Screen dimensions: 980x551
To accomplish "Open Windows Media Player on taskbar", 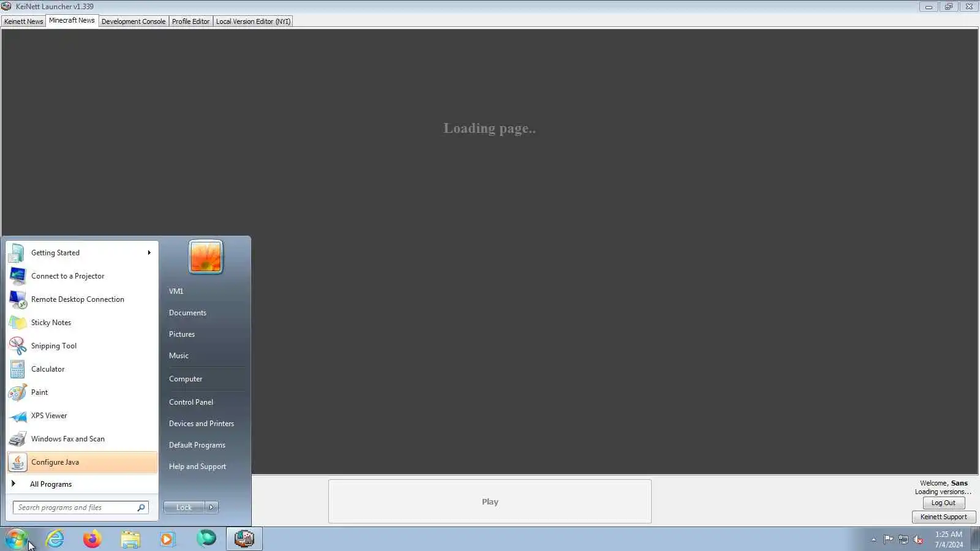I will 167,539.
